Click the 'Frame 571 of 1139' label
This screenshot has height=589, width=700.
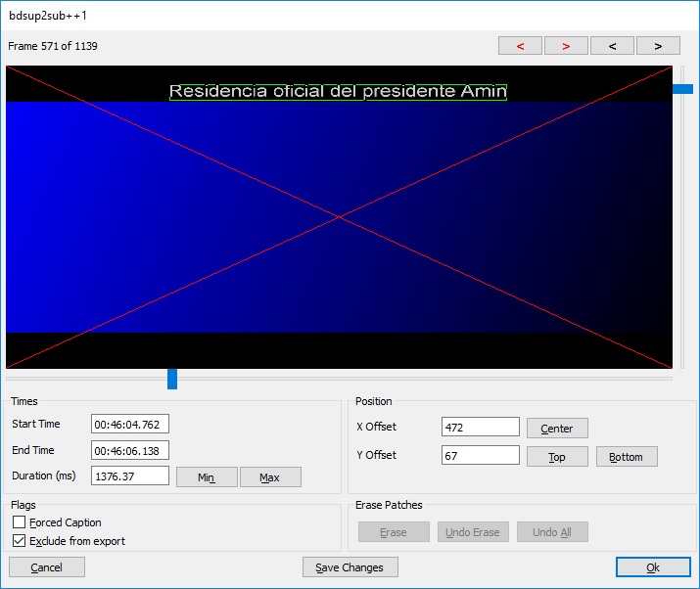[53, 46]
